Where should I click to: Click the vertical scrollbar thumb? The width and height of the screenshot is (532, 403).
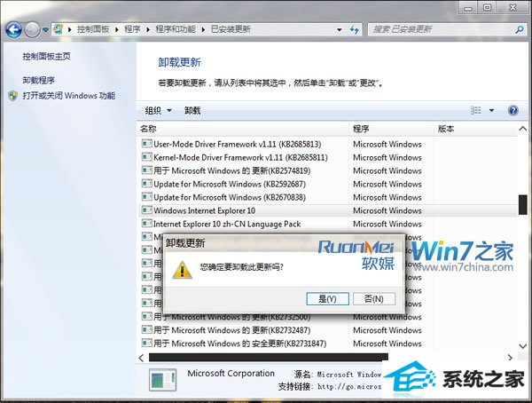[x=523, y=204]
